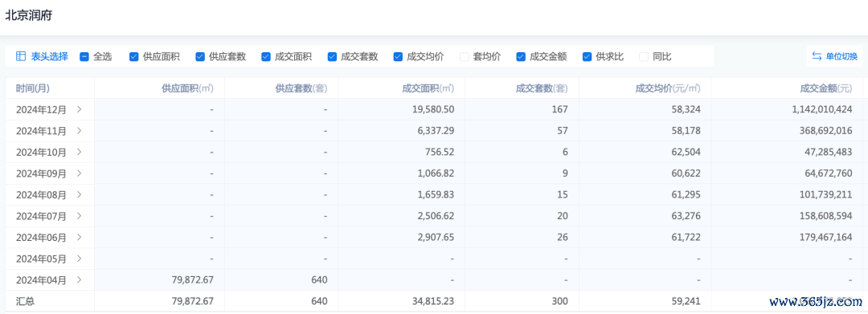Expand the 2024年06月 row chevron
The image size is (868, 314).
(x=79, y=237)
